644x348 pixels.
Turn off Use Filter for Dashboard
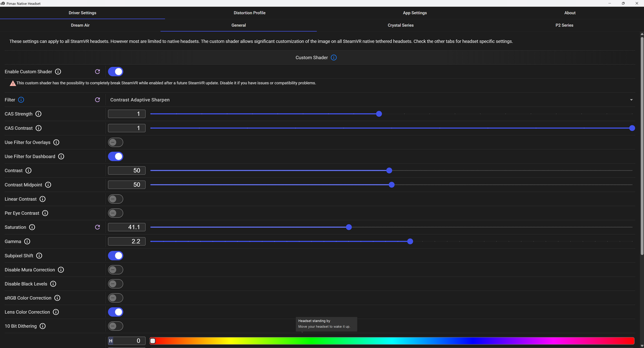click(116, 156)
